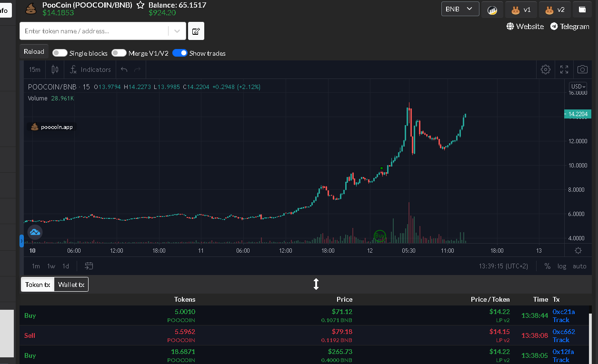Image resolution: width=598 pixels, height=364 pixels.
Task: Toggle percent scale on the chart
Action: tap(548, 266)
